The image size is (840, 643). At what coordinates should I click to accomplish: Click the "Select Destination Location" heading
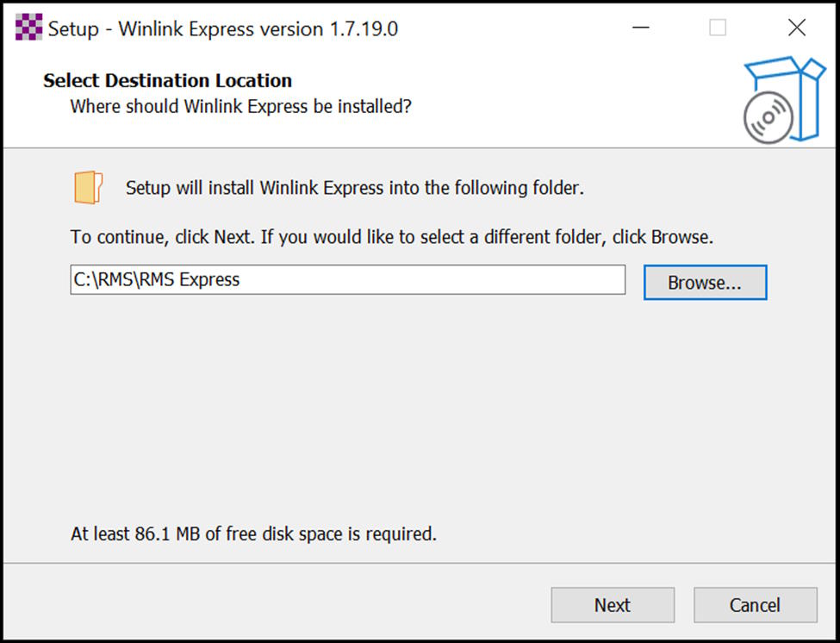click(167, 81)
